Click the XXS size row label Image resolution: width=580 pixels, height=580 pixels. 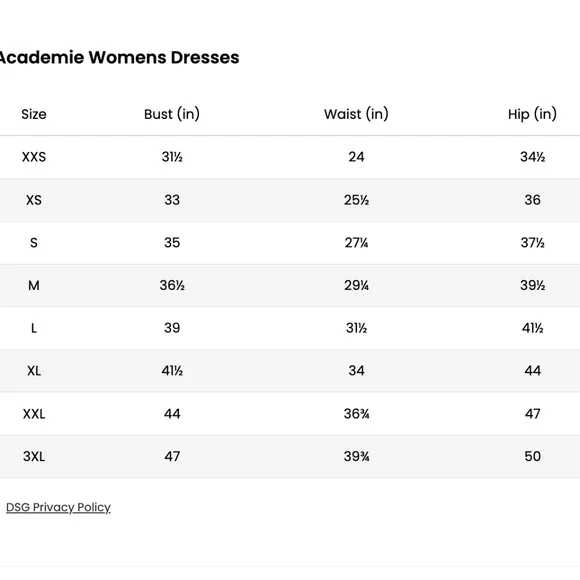pos(34,157)
